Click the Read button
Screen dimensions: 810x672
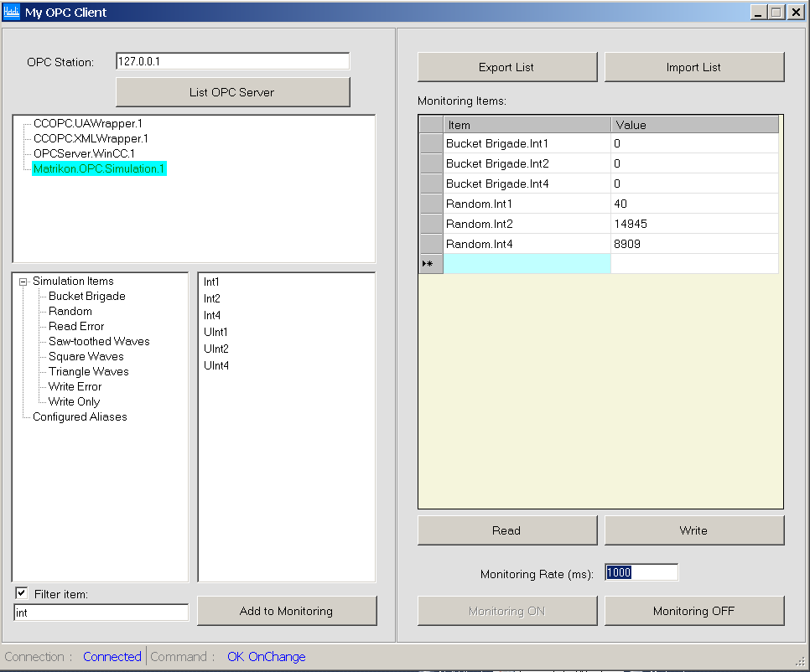(x=507, y=530)
